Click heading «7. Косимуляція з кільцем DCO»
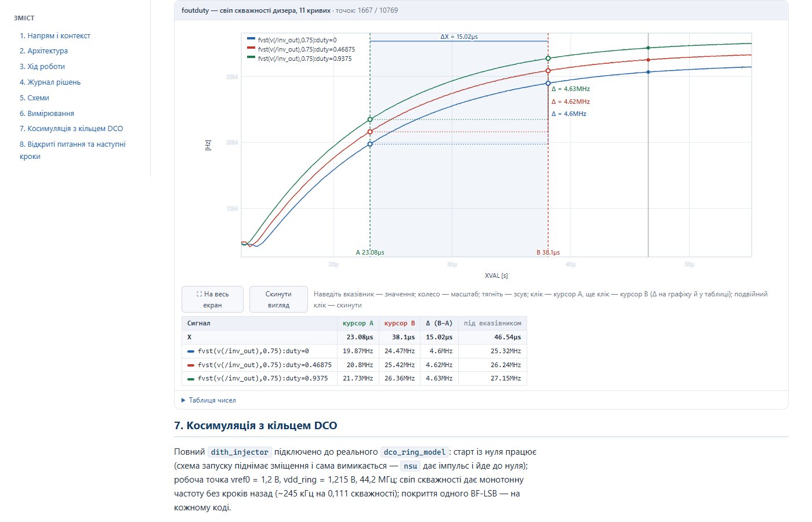The height and width of the screenshot is (522, 812). tap(255, 426)
